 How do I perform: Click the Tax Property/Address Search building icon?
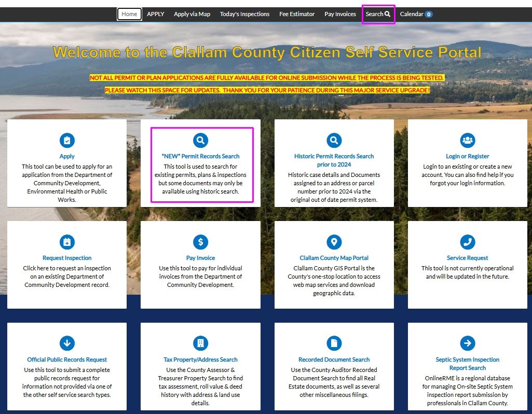coord(200,343)
